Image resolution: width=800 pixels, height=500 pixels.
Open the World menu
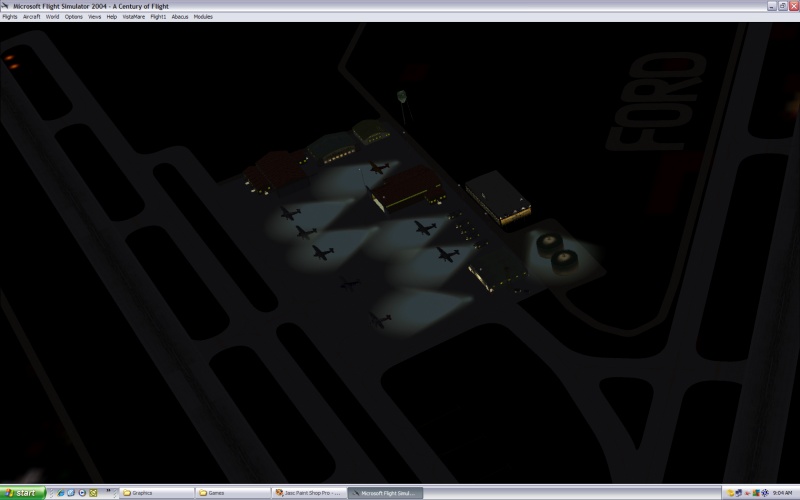(53, 17)
